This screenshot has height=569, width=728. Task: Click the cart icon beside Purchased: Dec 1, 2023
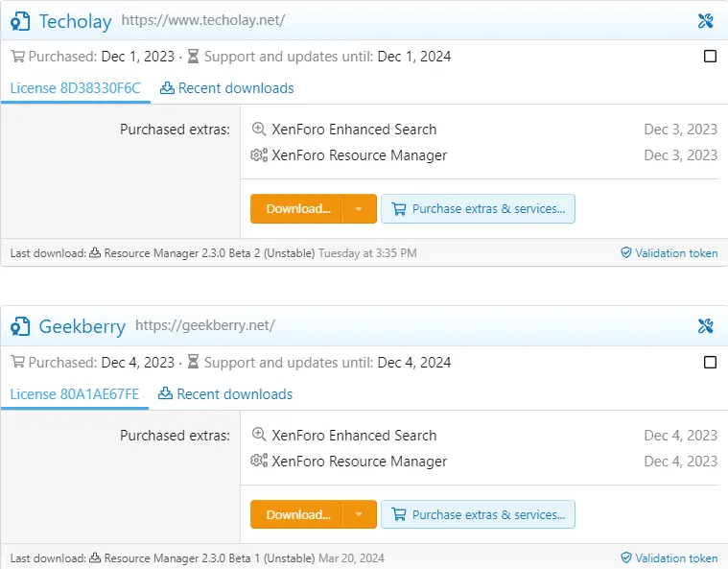[x=17, y=57]
